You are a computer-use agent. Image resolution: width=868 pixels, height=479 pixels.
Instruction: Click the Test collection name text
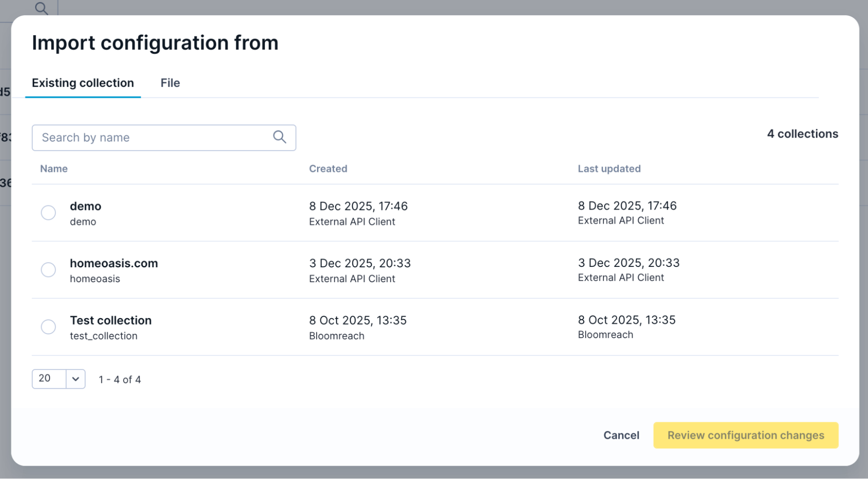111,320
